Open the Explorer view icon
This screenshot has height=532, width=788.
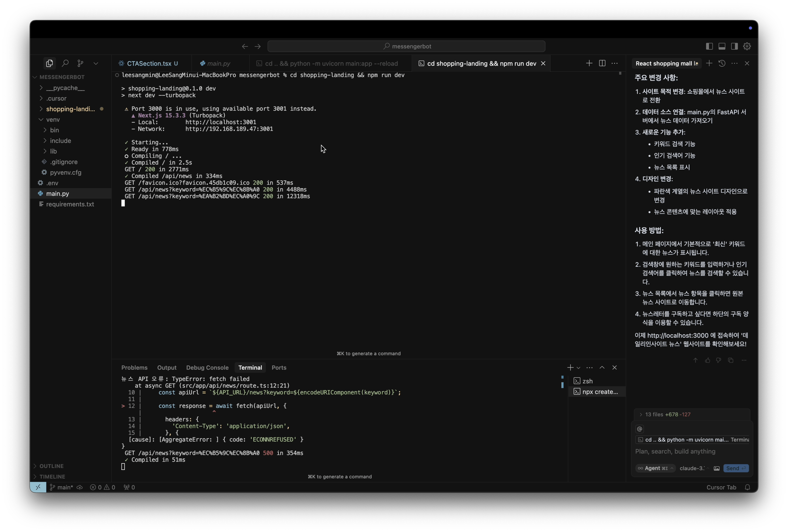click(x=49, y=63)
